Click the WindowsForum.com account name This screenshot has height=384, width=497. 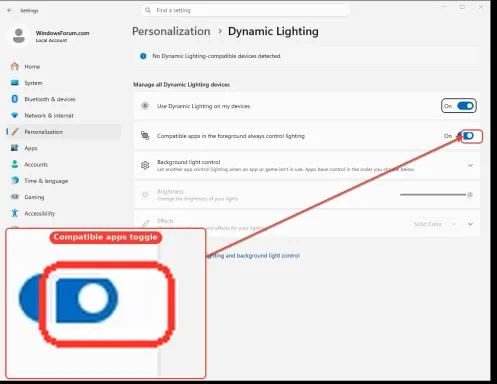[62, 33]
